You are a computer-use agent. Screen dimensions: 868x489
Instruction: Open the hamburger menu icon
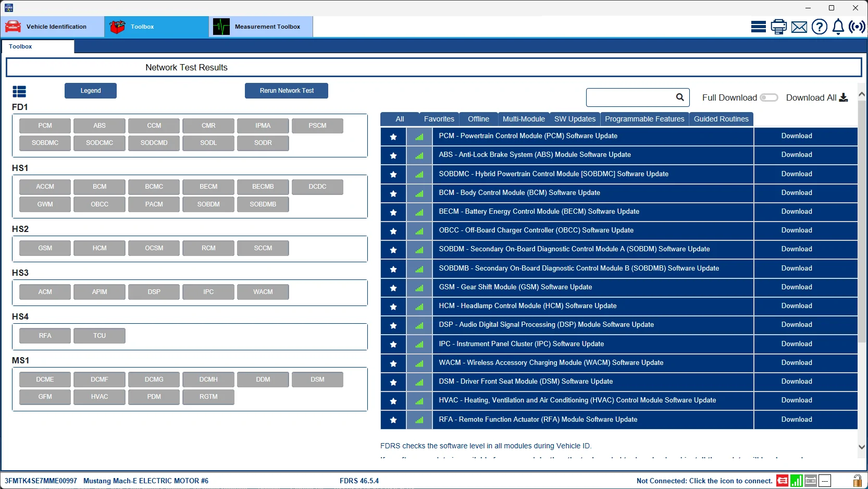click(x=758, y=27)
